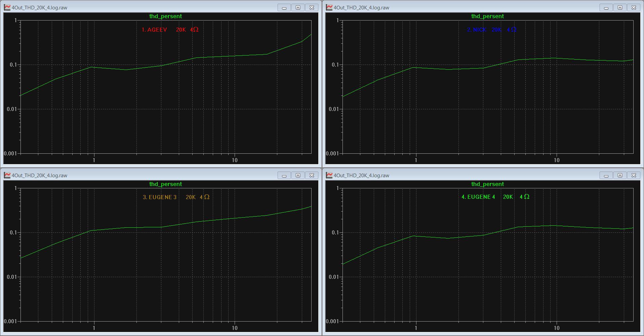644x336 pixels.
Task: Click the LTspice icon in EUGENE 3 window
Action: click(x=7, y=175)
